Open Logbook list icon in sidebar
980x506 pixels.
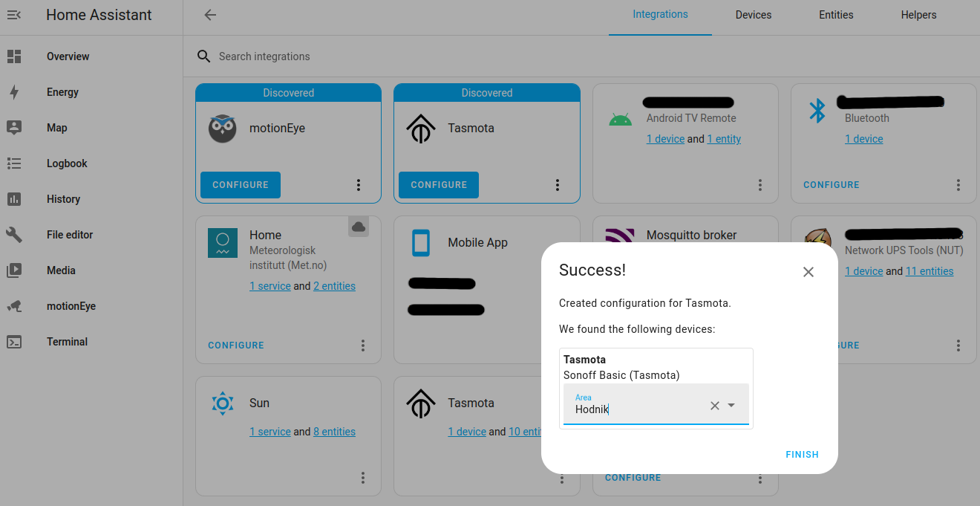pos(14,163)
